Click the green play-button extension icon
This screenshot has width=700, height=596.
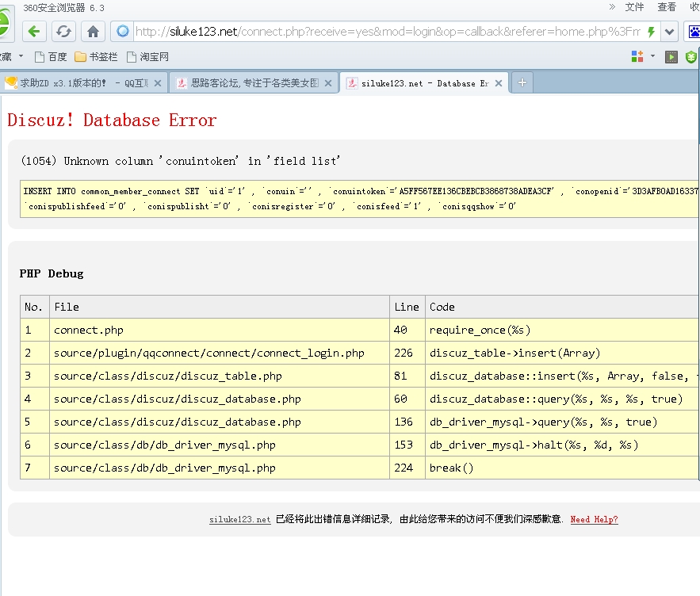(671, 56)
